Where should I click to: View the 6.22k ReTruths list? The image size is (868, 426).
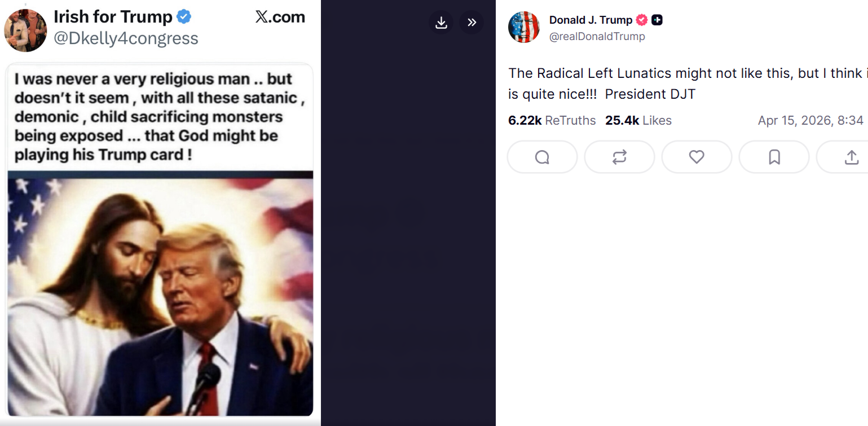(x=552, y=120)
